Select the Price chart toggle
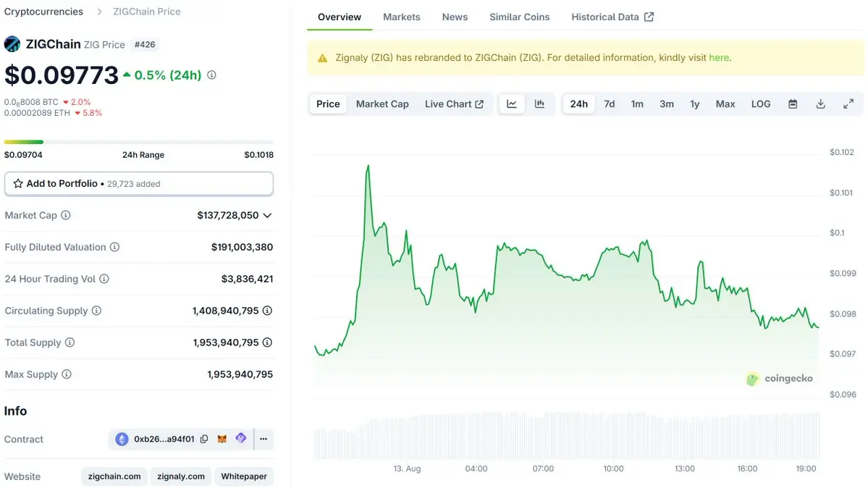 [328, 104]
